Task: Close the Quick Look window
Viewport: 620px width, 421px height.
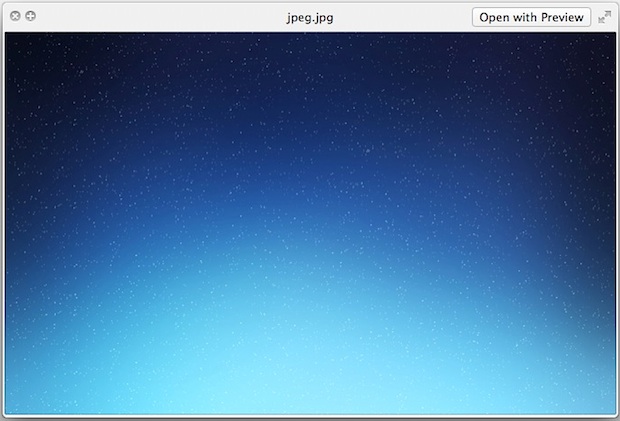Action: (x=15, y=16)
